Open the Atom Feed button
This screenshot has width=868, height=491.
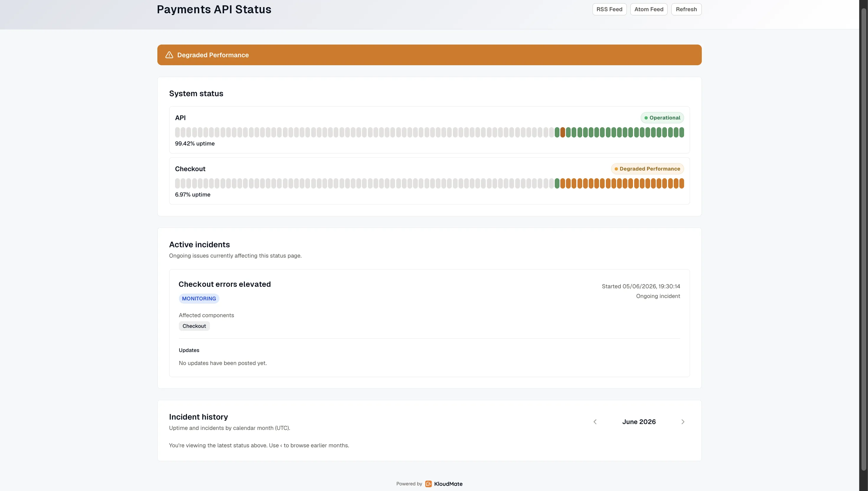pos(649,9)
